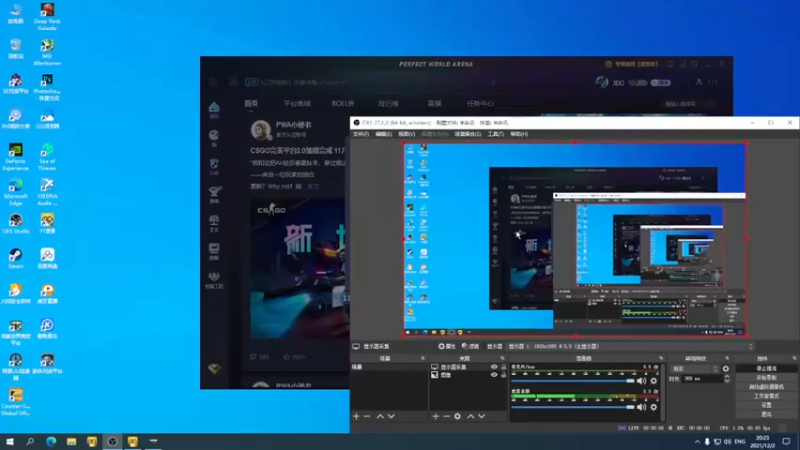This screenshot has width=800, height=450.
Task: Open the 显示器 1920x1080 display dropdown
Action: [x=631, y=346]
